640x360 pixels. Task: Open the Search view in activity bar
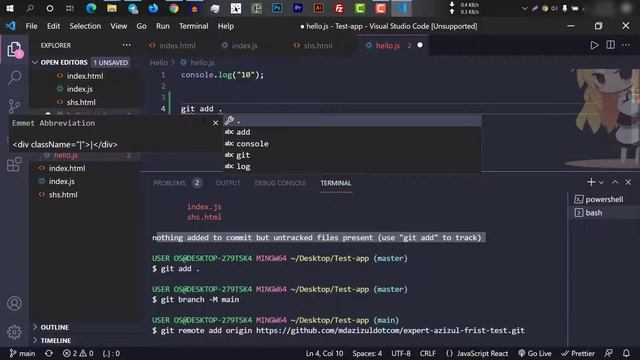(x=14, y=78)
